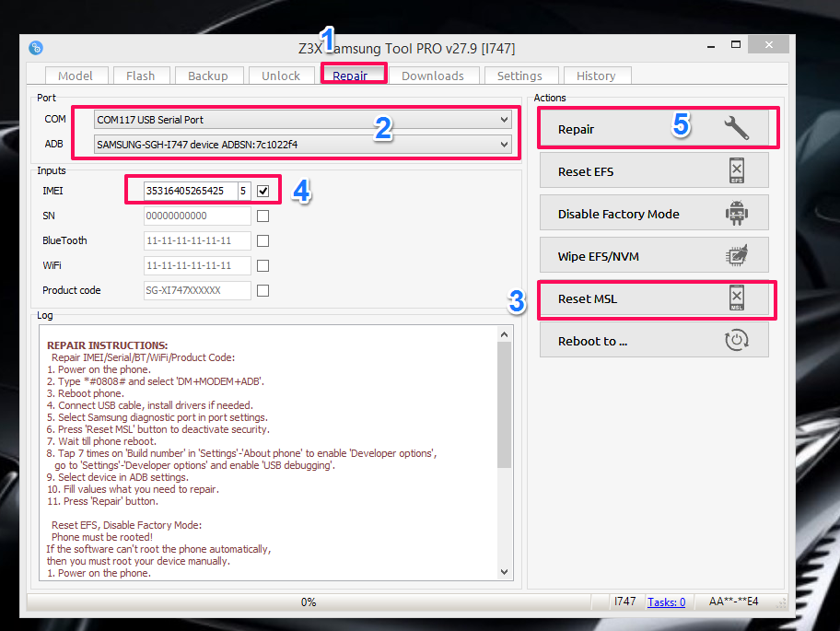The height and width of the screenshot is (631, 840).
Task: Click log line 'Phone must be rooted!'
Action: [102, 537]
